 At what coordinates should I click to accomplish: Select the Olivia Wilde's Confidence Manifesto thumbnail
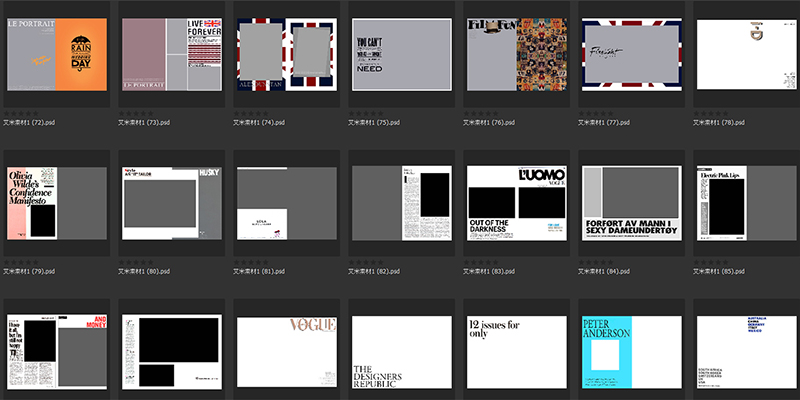[57, 203]
